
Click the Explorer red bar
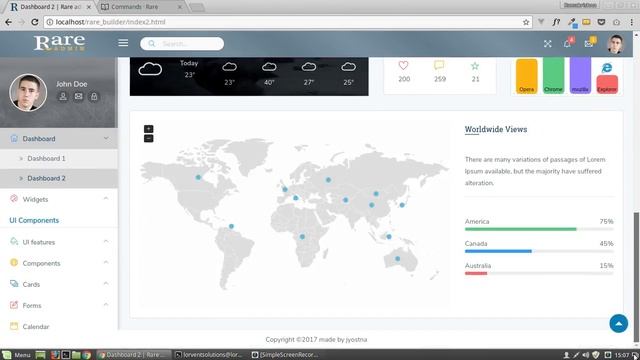pos(607,84)
